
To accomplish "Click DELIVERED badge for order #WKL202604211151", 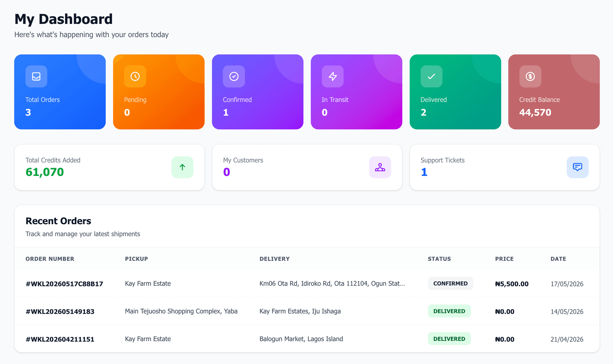I will [449, 339].
